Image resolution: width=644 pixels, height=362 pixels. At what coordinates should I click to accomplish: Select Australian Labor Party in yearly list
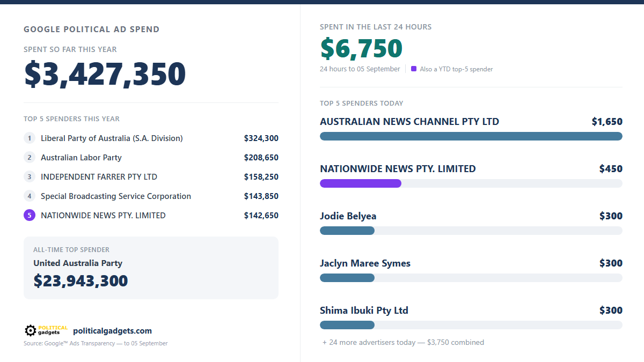coord(81,158)
